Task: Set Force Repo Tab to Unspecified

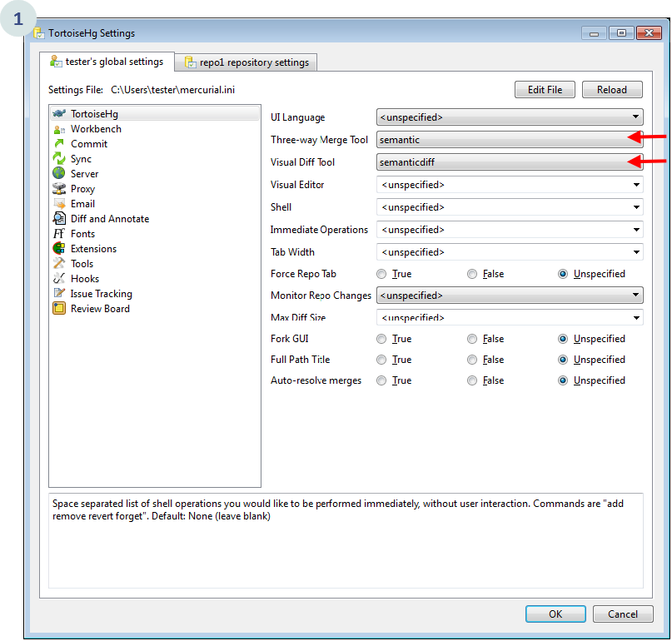Action: [x=563, y=274]
